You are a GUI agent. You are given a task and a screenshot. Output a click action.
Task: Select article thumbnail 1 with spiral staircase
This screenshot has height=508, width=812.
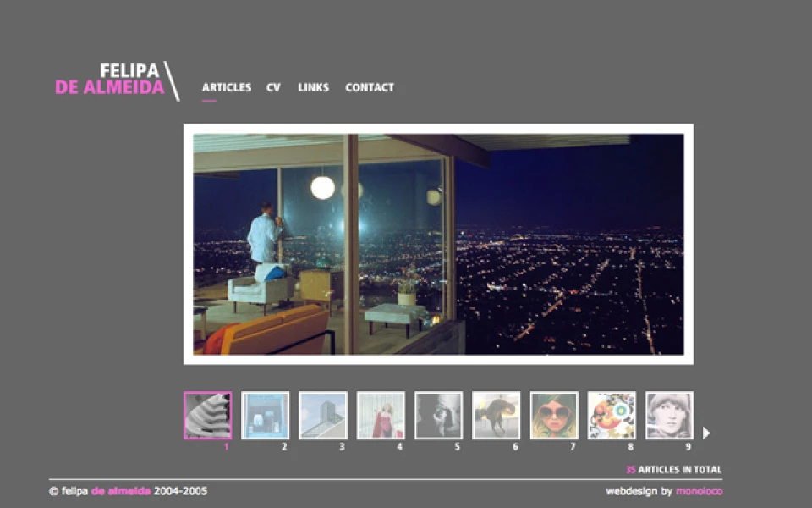click(208, 416)
